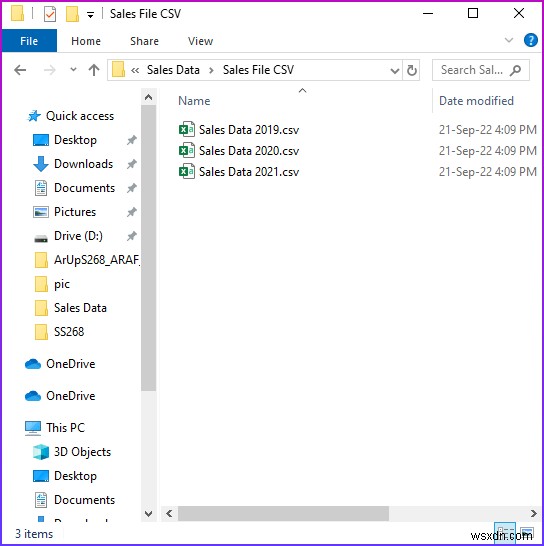Switch to Details view layout toggle
Screen dimensions: 544x546
pos(505,532)
